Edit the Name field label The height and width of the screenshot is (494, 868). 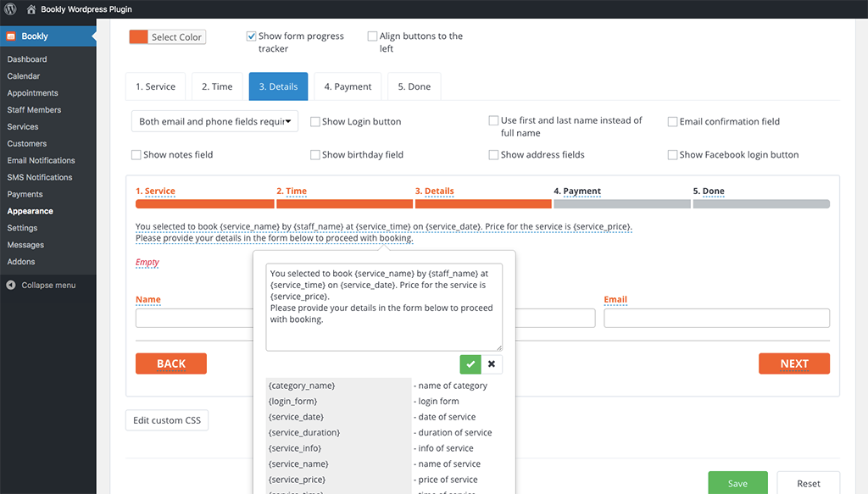tap(148, 299)
